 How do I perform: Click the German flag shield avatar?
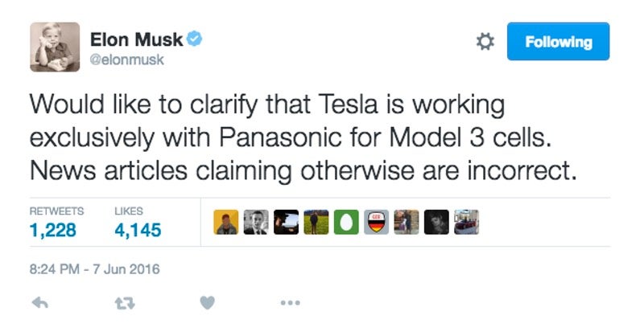coord(376,222)
